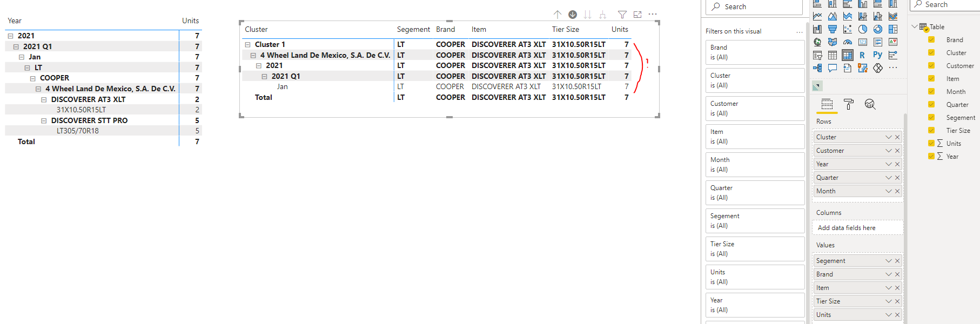Select the Q&A speech bubble visualization
The image size is (980, 324).
point(833,68)
